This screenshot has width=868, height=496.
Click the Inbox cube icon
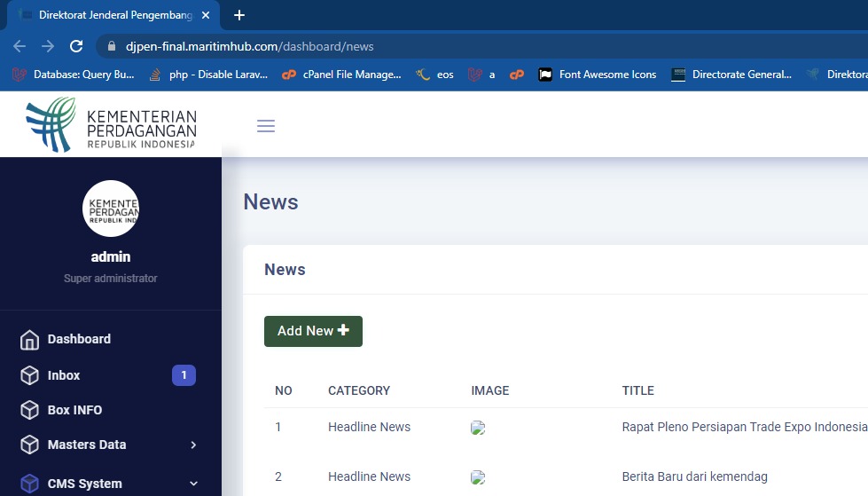click(29, 375)
